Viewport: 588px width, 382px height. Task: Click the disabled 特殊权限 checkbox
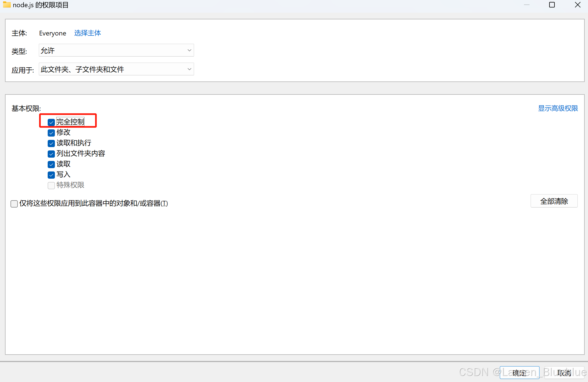click(x=51, y=185)
